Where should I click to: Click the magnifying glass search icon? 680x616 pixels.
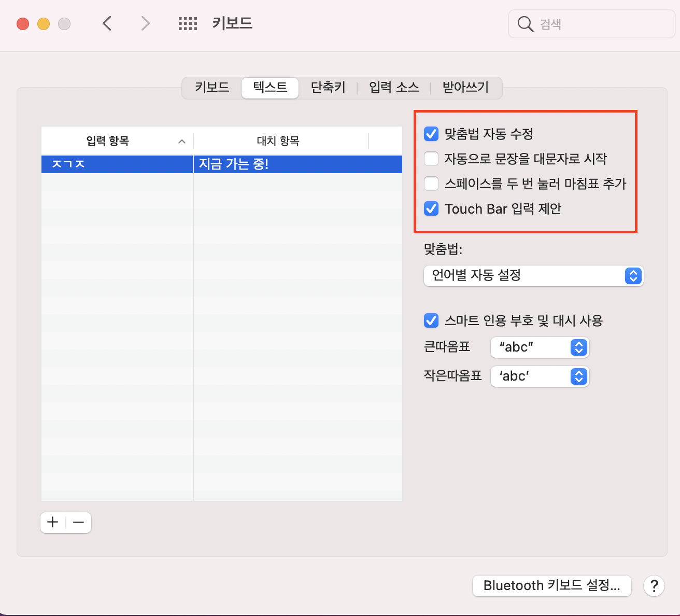tap(525, 24)
